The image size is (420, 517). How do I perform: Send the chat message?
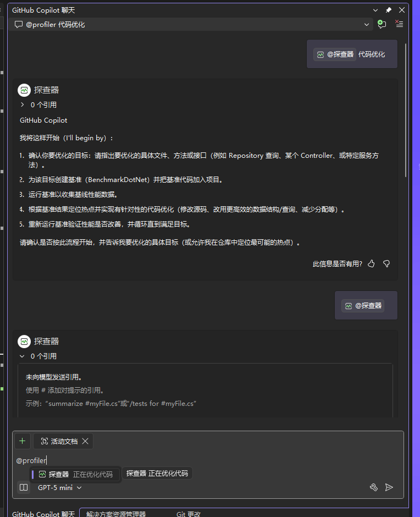coord(389,487)
